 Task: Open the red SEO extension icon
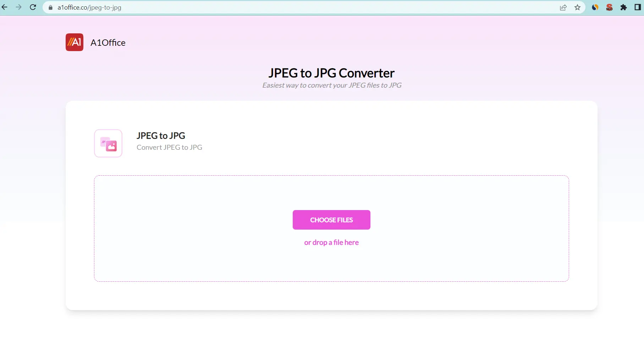coord(609,7)
